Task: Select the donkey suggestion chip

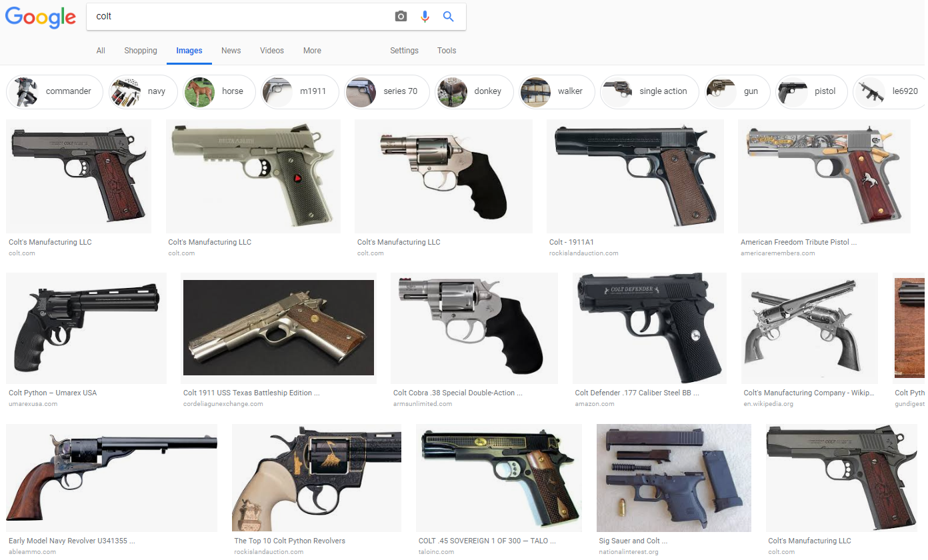Action: (x=474, y=91)
